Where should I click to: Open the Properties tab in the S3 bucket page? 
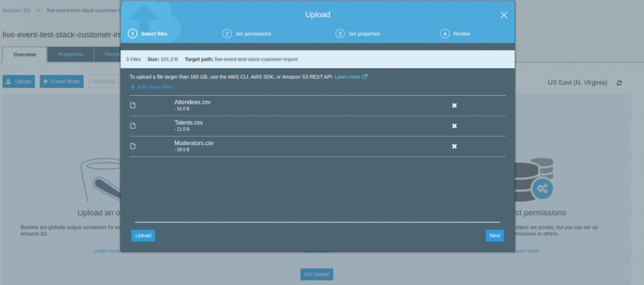coord(70,54)
